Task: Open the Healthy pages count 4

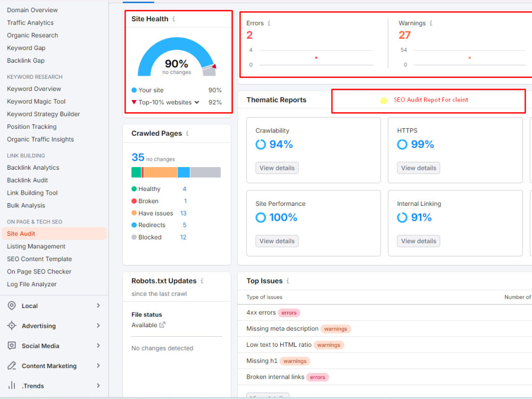Action: [184, 189]
